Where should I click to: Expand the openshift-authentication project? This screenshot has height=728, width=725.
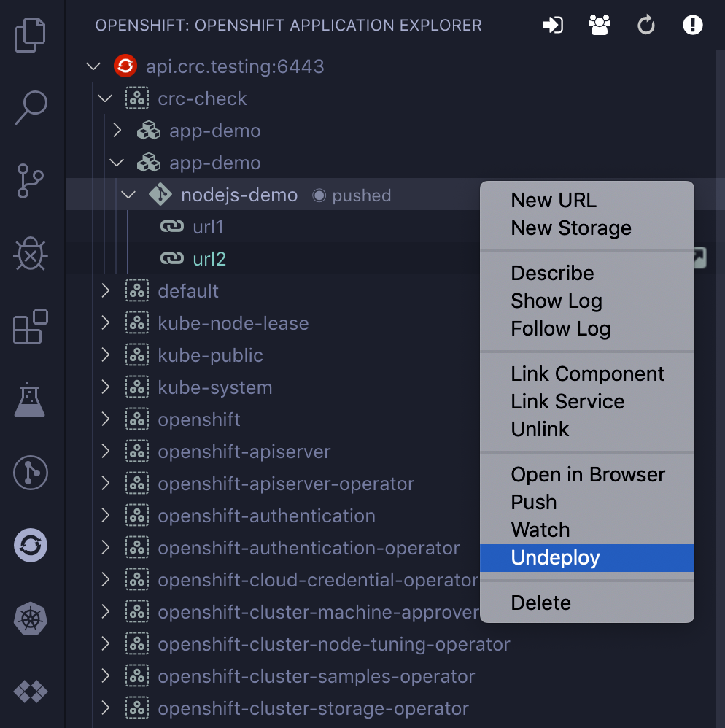[106, 516]
